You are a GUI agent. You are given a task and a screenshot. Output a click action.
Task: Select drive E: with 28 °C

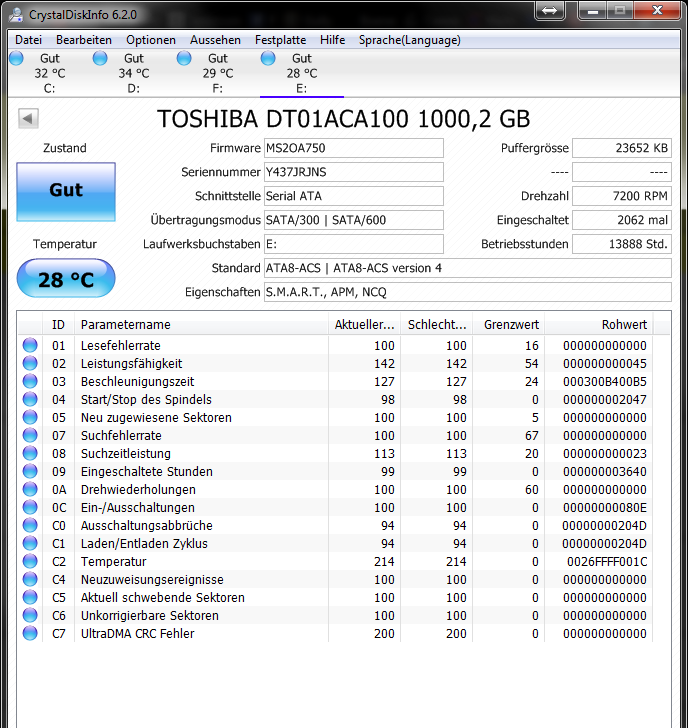pyautogui.click(x=302, y=73)
